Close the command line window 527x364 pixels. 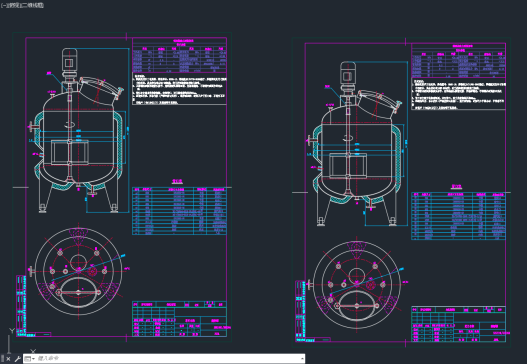click(x=8, y=359)
